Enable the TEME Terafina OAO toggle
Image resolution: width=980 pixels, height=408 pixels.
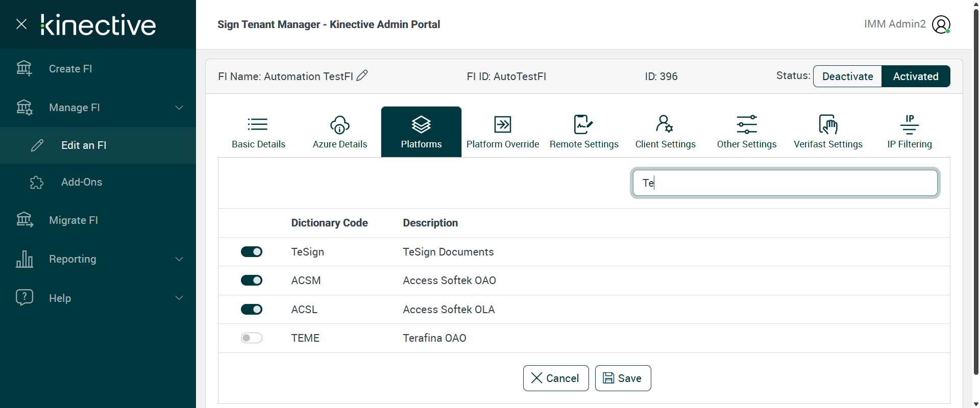tap(252, 338)
